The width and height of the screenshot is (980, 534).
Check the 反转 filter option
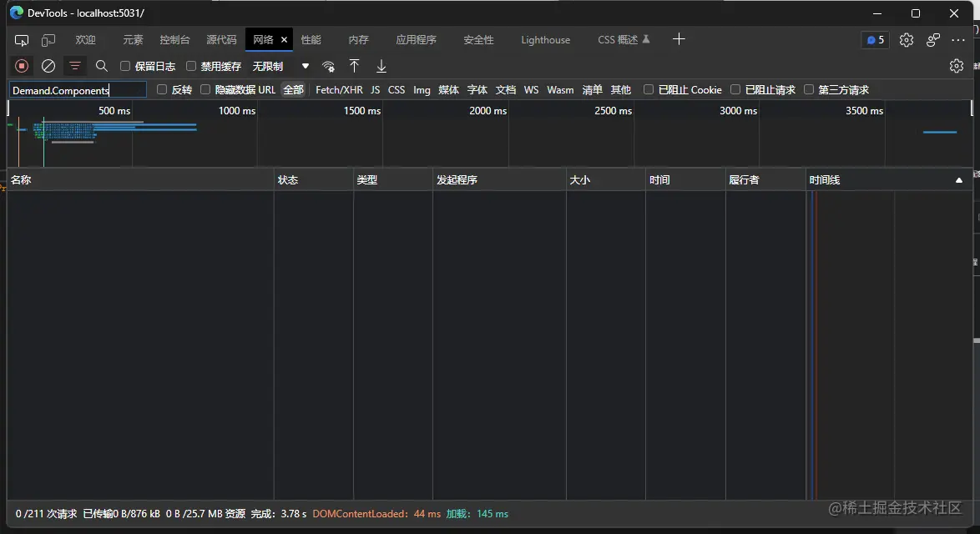pos(162,90)
